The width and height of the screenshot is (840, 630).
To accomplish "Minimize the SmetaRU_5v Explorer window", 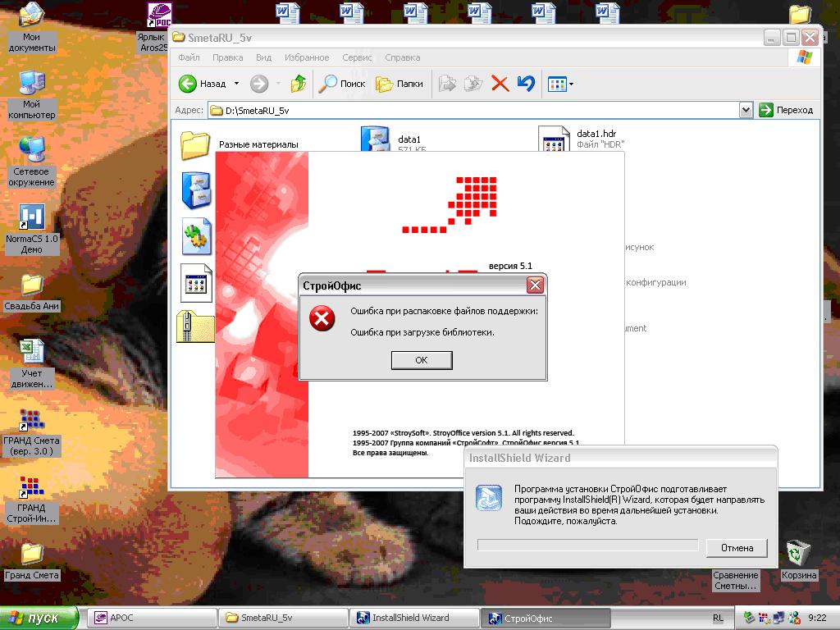I will pos(772,38).
